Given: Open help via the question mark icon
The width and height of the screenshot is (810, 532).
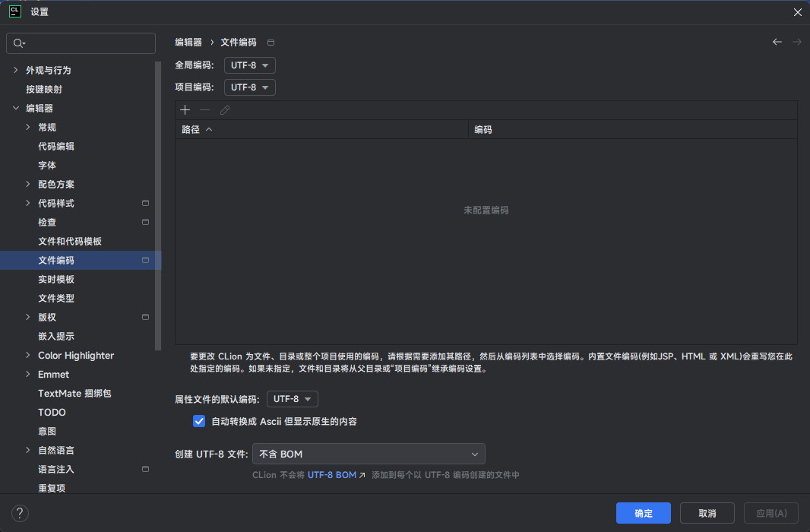Looking at the screenshot, I should pyautogui.click(x=20, y=513).
